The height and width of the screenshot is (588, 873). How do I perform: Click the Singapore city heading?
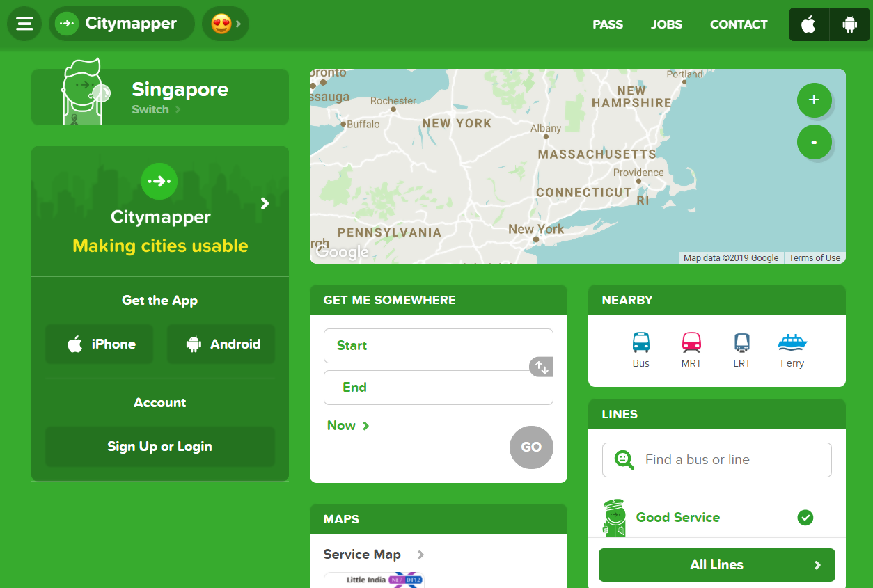pyautogui.click(x=180, y=89)
